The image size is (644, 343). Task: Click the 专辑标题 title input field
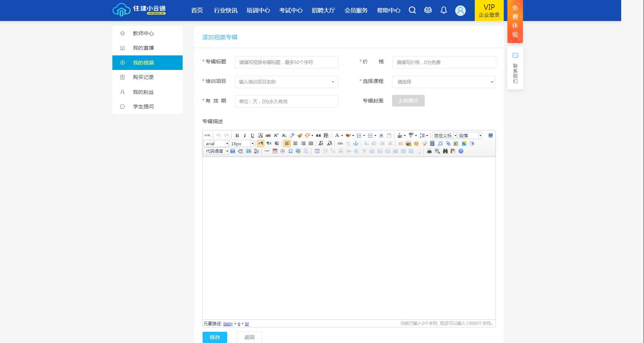tap(286, 62)
